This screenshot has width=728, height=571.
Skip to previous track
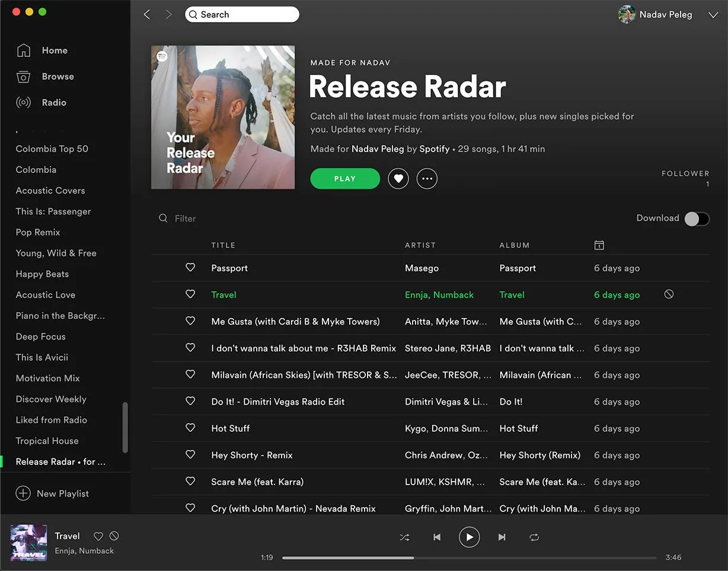[437, 537]
